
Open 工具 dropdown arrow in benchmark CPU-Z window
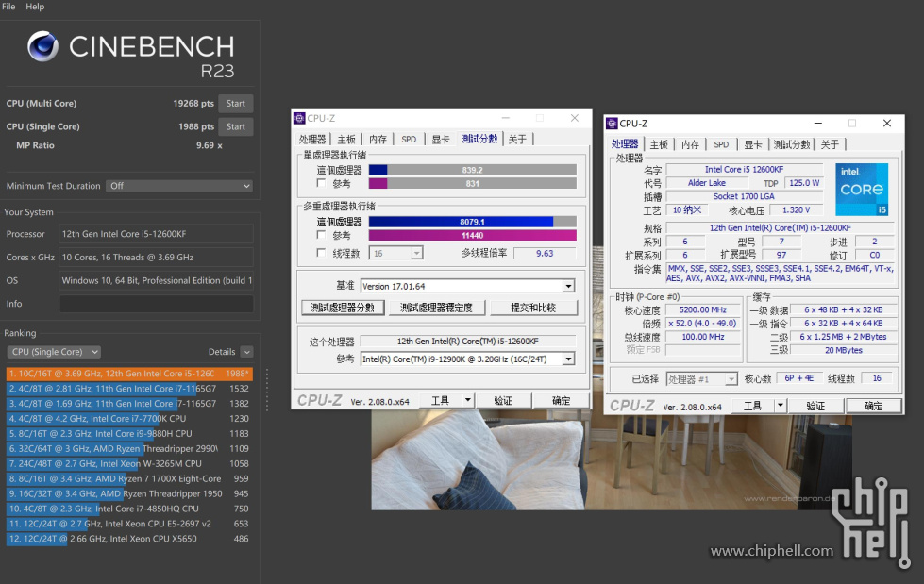468,401
